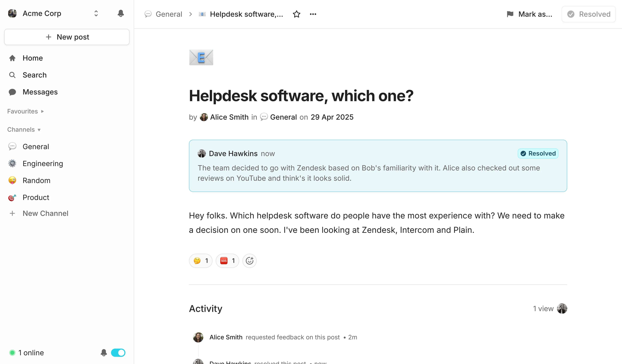Click the 1 view count
Screen dimensions: 622x364
coord(543,308)
